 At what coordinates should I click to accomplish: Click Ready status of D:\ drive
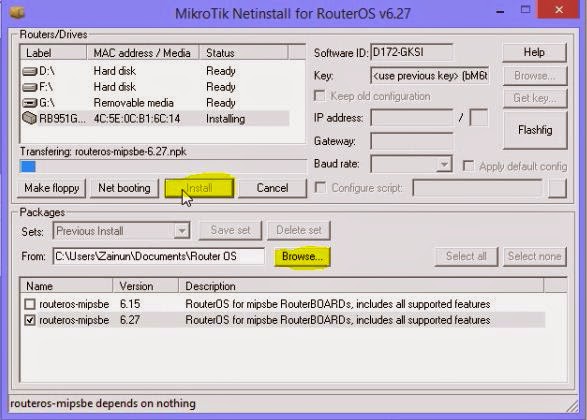pos(220,71)
